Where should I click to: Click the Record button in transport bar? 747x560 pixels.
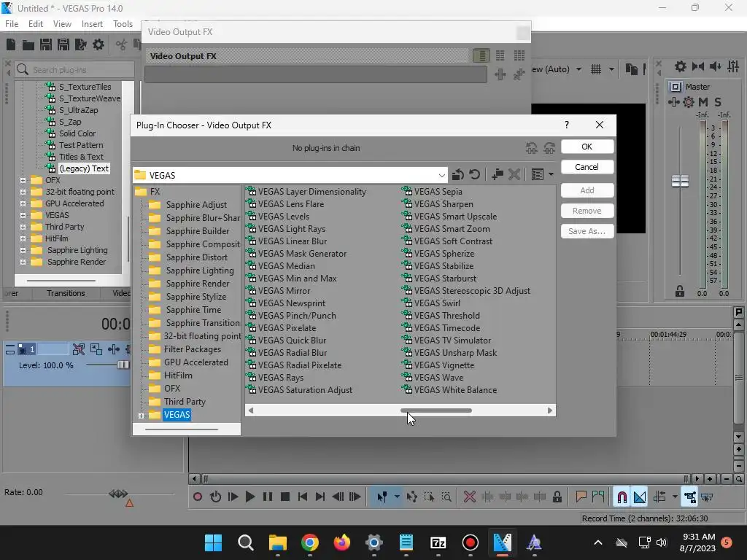pyautogui.click(x=197, y=497)
